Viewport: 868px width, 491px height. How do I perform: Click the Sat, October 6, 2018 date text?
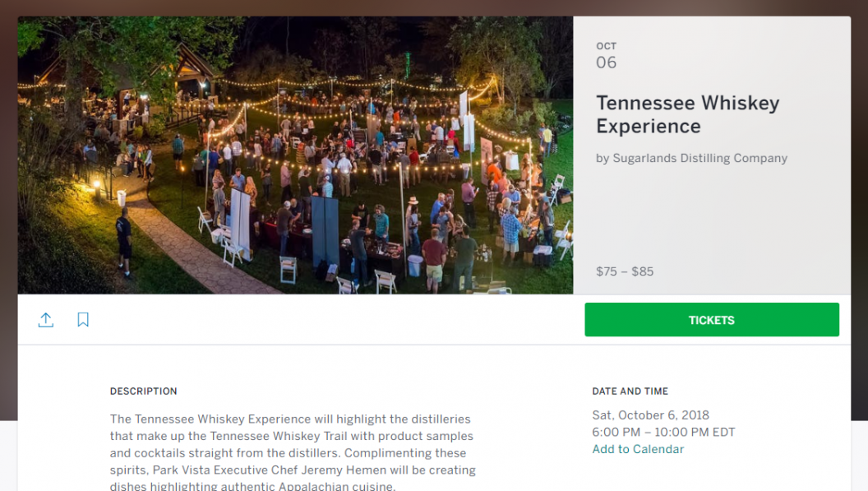(x=650, y=415)
